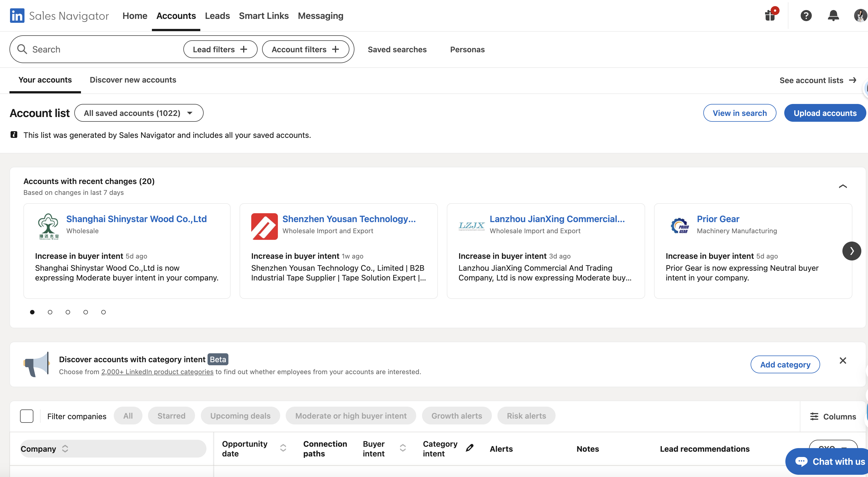Image resolution: width=868 pixels, height=477 pixels.
Task: Open Messaging
Action: tap(320, 16)
